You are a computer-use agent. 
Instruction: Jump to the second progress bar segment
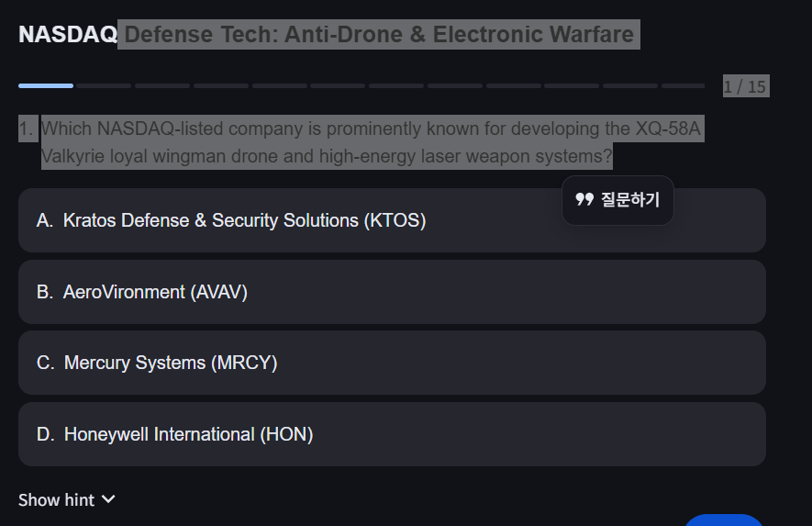coord(104,85)
